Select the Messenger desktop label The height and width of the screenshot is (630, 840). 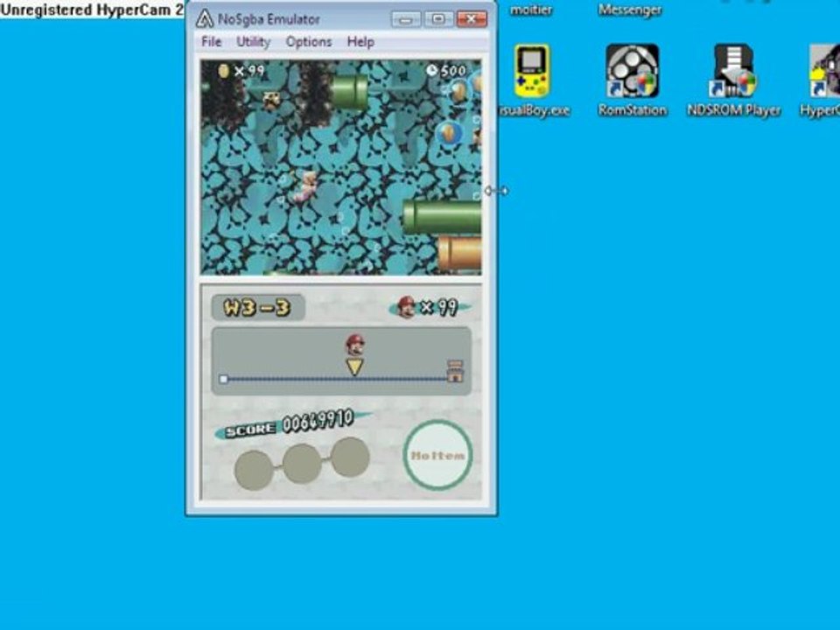pos(629,10)
